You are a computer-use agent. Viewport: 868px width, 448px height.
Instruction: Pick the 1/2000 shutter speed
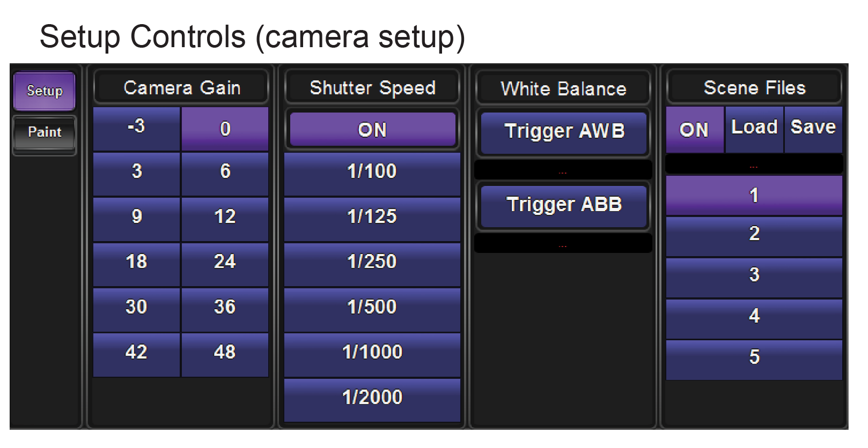(x=372, y=398)
